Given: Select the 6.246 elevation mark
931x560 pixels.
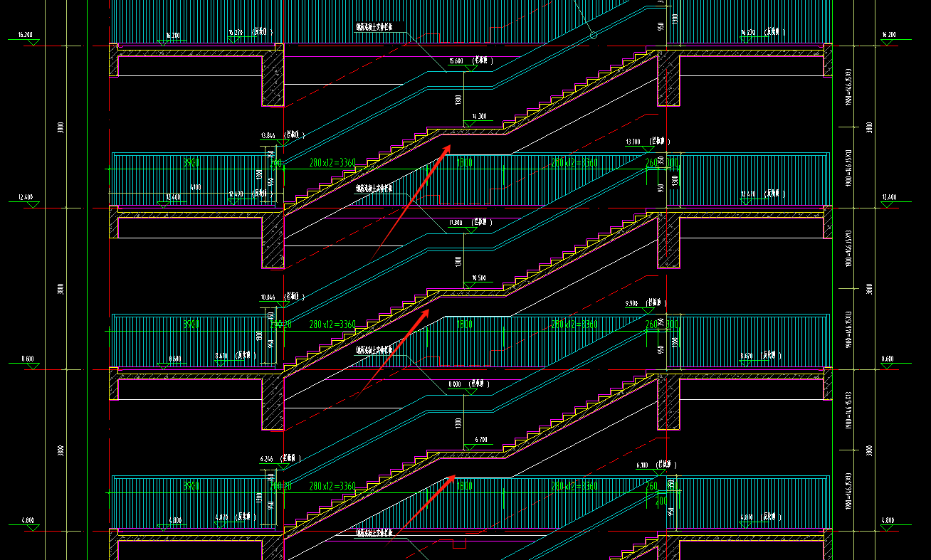Looking at the screenshot, I should [x=268, y=459].
